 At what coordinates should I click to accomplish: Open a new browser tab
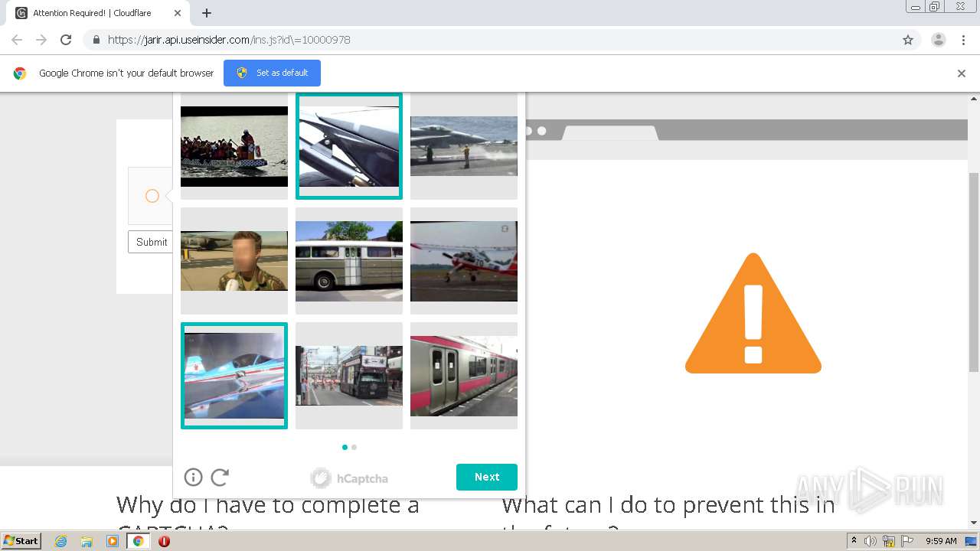coord(207,13)
